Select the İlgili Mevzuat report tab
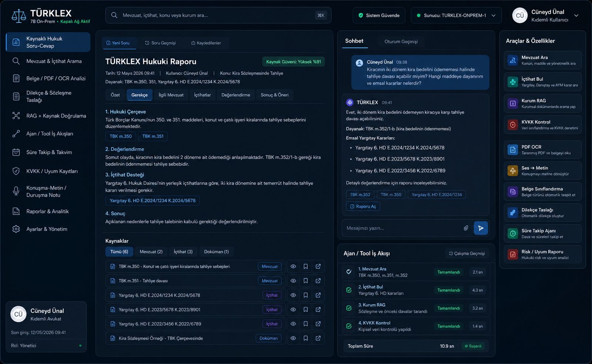The width and height of the screenshot is (592, 364). coord(171,95)
